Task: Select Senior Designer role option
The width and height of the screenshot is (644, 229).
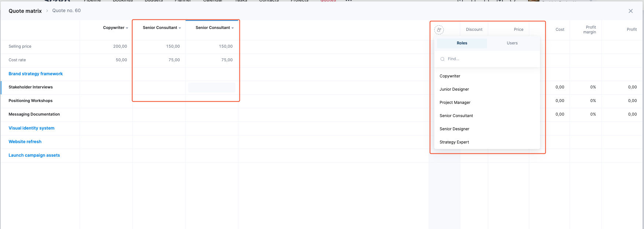Action: tap(454, 129)
